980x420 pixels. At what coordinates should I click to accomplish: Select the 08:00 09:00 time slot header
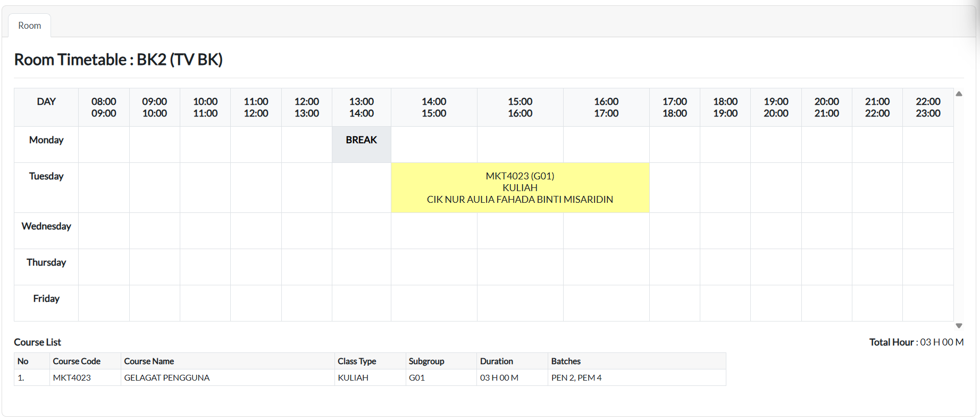pos(104,108)
